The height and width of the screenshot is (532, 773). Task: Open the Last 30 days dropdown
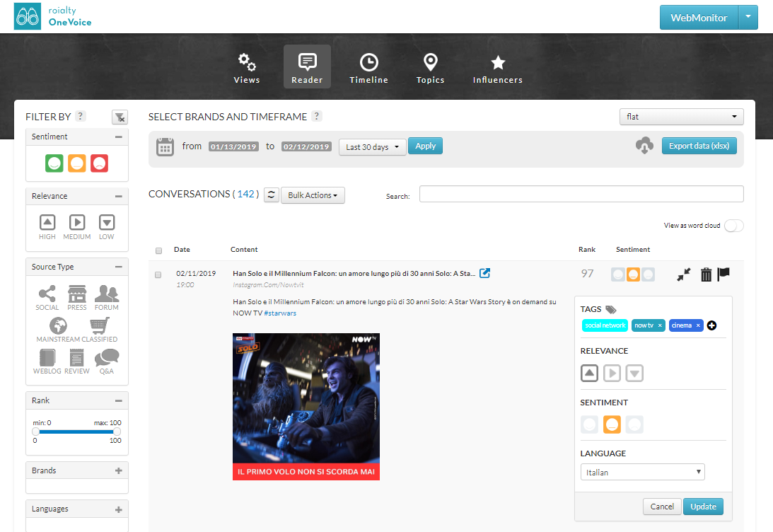(x=372, y=147)
